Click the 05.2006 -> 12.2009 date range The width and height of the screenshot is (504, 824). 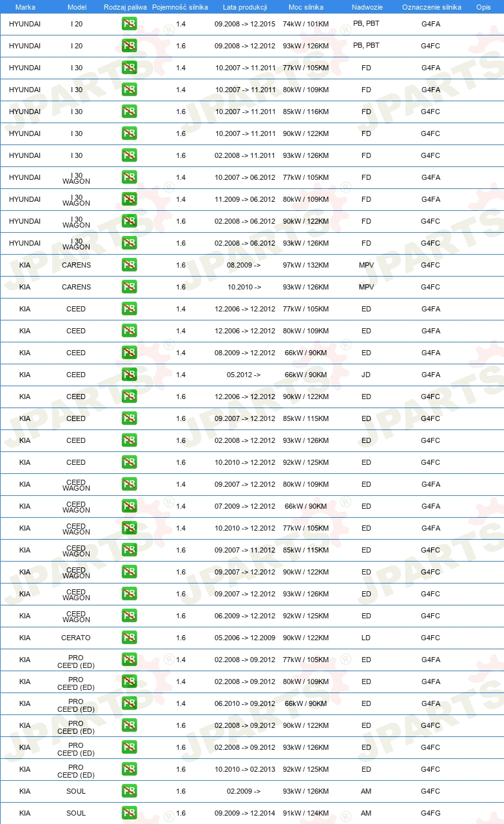[x=245, y=638]
